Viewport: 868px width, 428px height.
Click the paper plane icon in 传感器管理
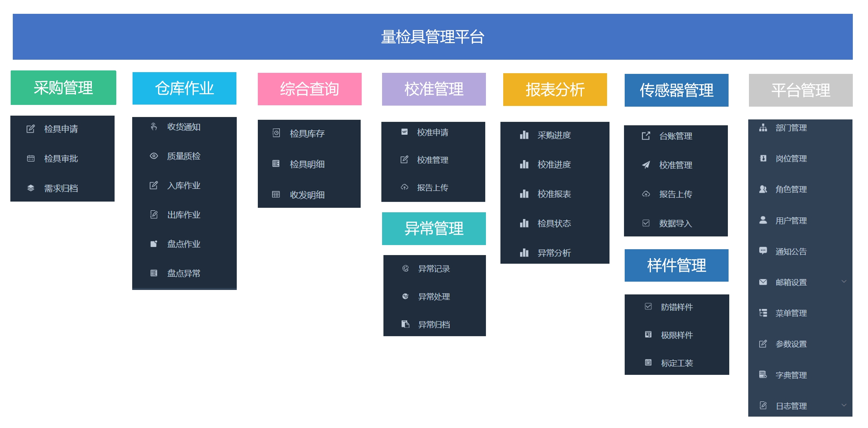coord(646,165)
